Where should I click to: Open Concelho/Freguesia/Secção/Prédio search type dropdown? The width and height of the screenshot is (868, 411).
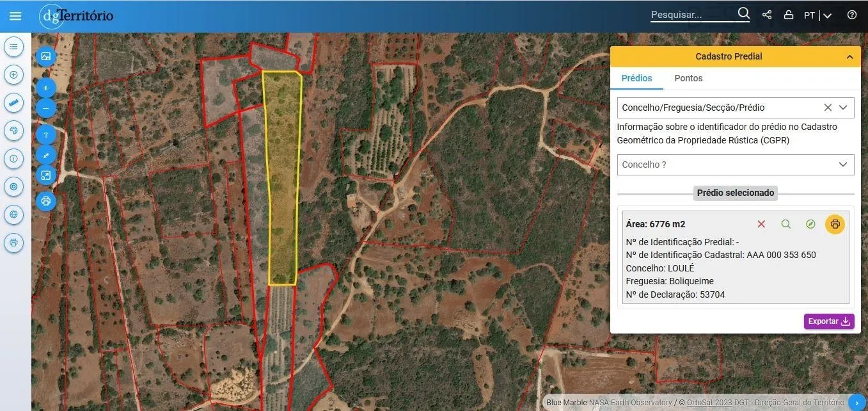pyautogui.click(x=843, y=108)
